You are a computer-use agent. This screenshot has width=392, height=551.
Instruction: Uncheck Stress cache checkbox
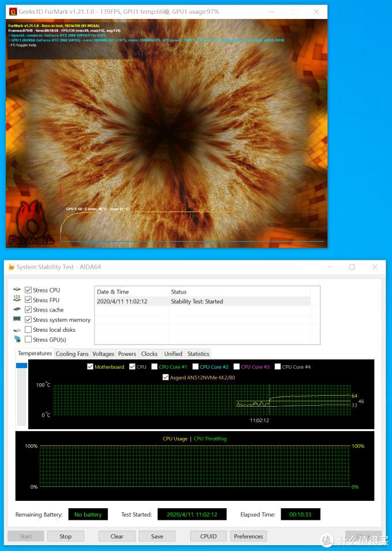28,310
